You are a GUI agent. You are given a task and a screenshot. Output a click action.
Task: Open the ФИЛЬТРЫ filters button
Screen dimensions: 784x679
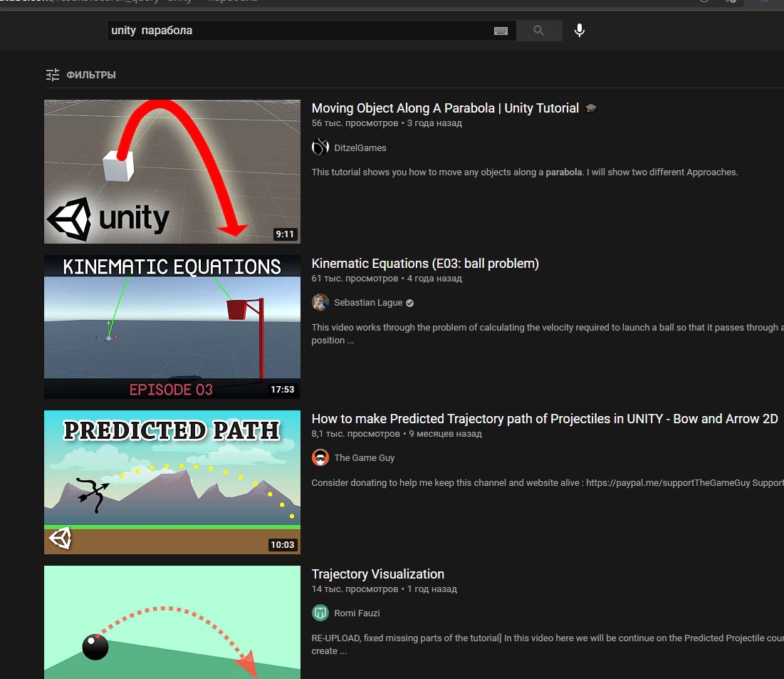(80, 75)
